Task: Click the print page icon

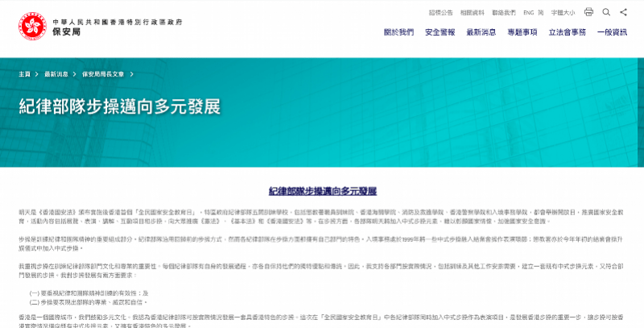Action: pyautogui.click(x=588, y=12)
